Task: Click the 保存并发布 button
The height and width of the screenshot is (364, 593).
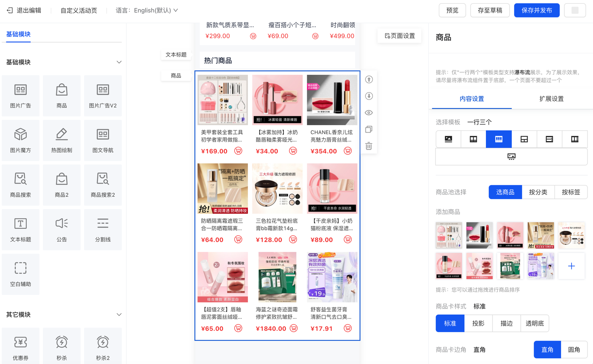Action: tap(536, 10)
